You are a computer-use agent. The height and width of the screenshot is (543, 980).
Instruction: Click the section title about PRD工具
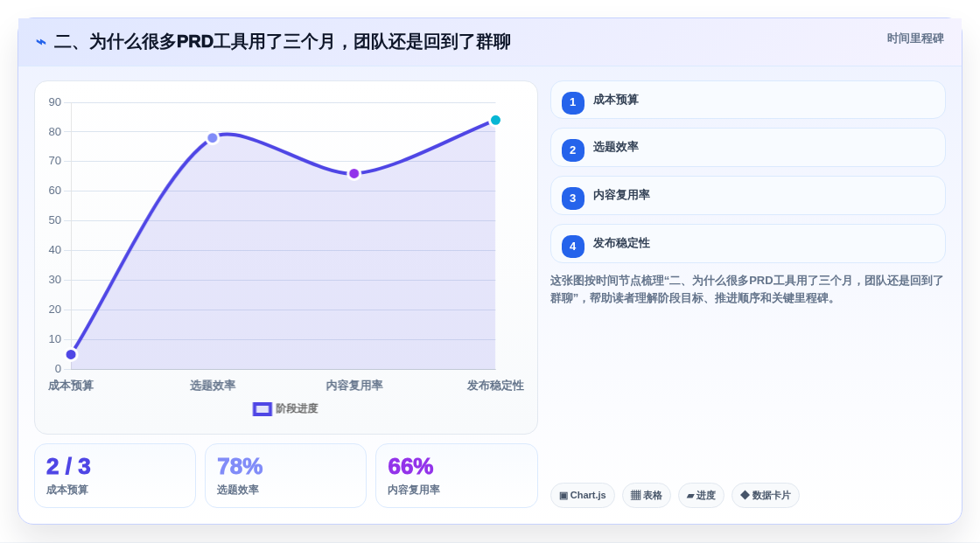pos(283,42)
